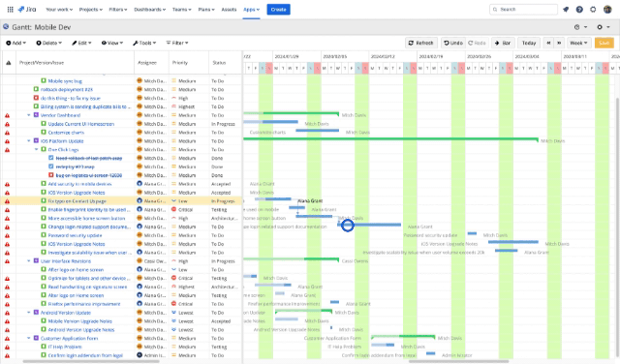Click warning icon on iOS Platform Update row

(7, 141)
